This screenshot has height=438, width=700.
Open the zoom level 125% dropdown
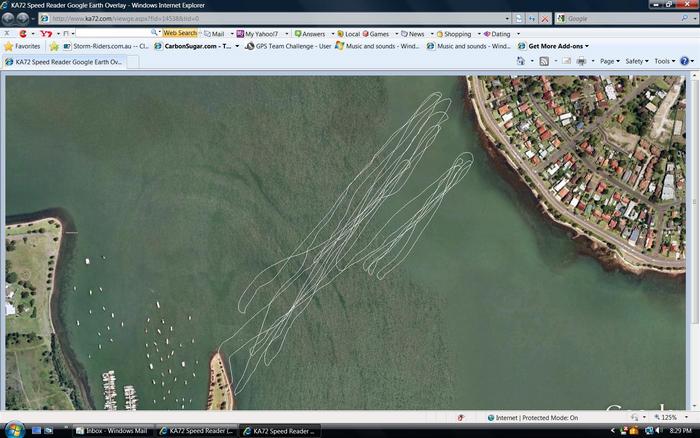click(672, 417)
